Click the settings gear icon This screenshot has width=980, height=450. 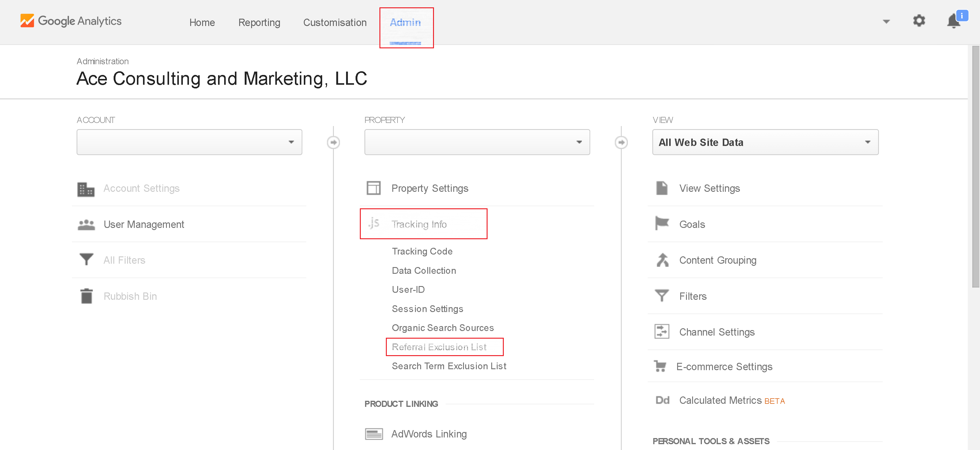(919, 20)
